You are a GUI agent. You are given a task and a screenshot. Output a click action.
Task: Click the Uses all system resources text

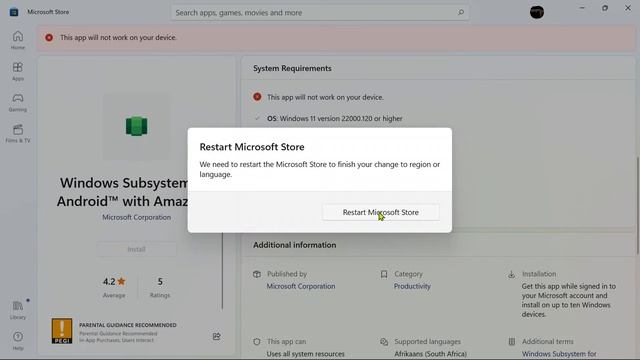pos(305,354)
